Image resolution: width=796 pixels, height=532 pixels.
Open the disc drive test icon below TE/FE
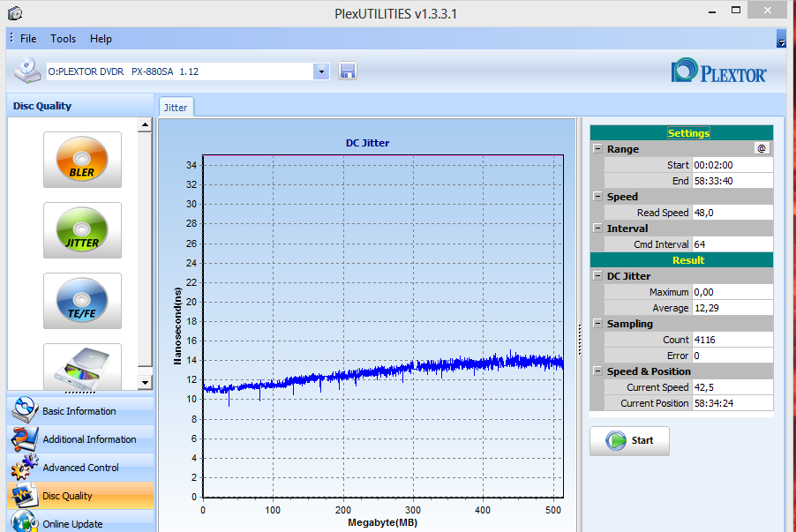coord(82,367)
